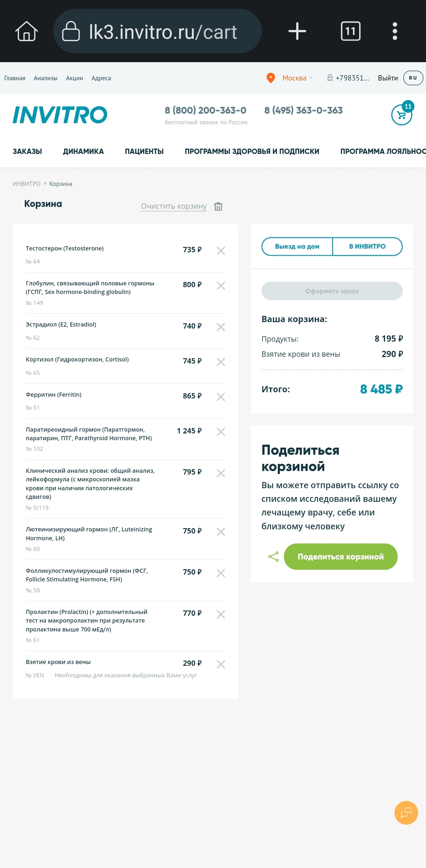Click the 'Очистить корзину' link
This screenshot has width=426, height=868.
pos(174,206)
